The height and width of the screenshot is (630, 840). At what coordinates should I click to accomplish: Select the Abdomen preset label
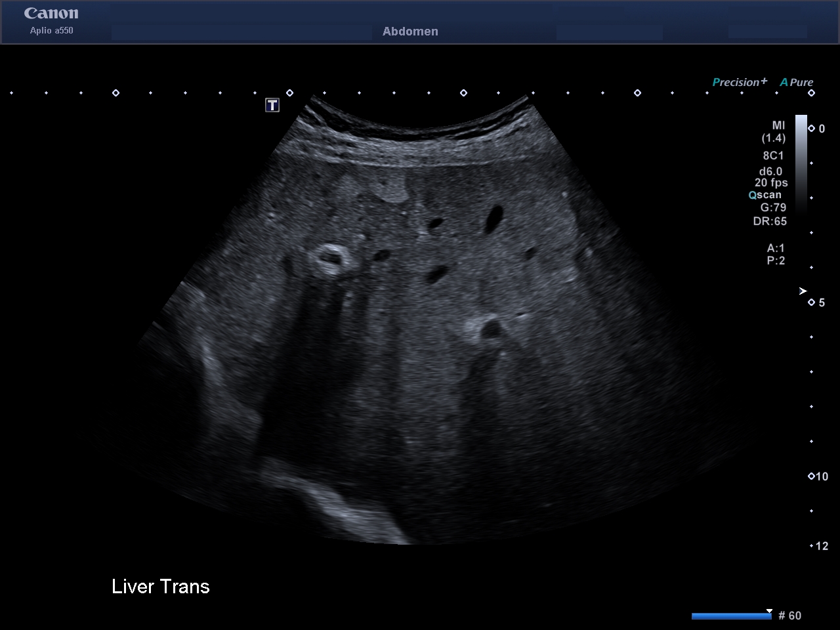click(x=410, y=31)
